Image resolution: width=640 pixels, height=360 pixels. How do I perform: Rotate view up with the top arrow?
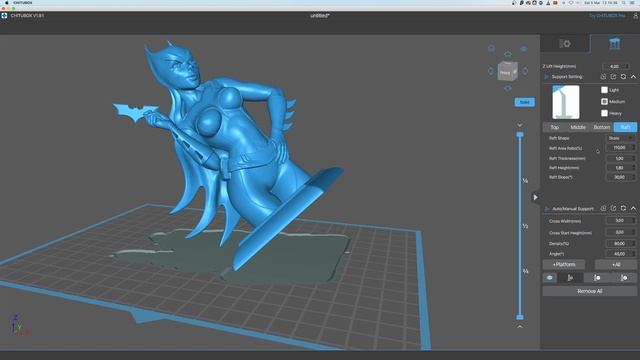pyautogui.click(x=508, y=54)
